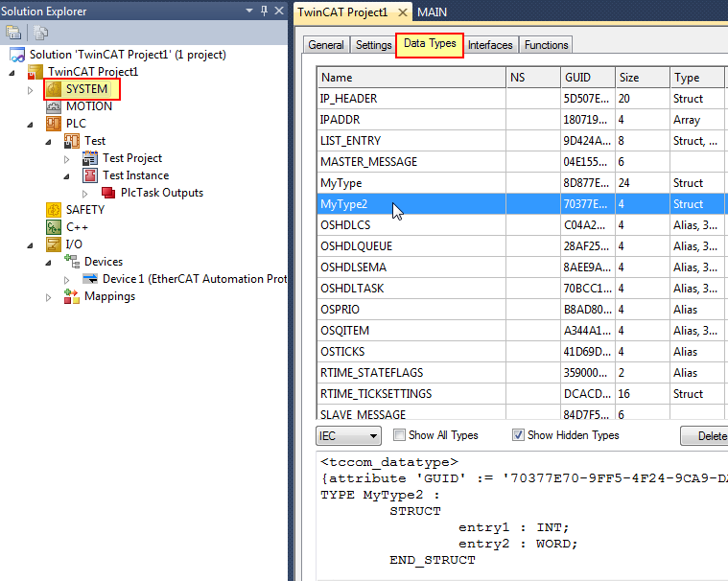Click inside the MyType2 declaration text area
This screenshot has width=728, height=581.
click(522, 515)
